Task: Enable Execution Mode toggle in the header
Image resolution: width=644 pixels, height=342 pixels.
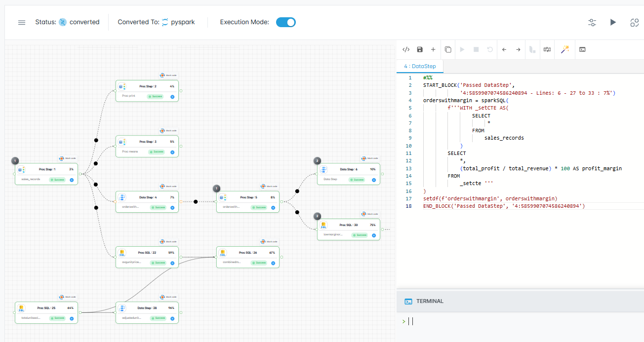Action: click(x=285, y=22)
